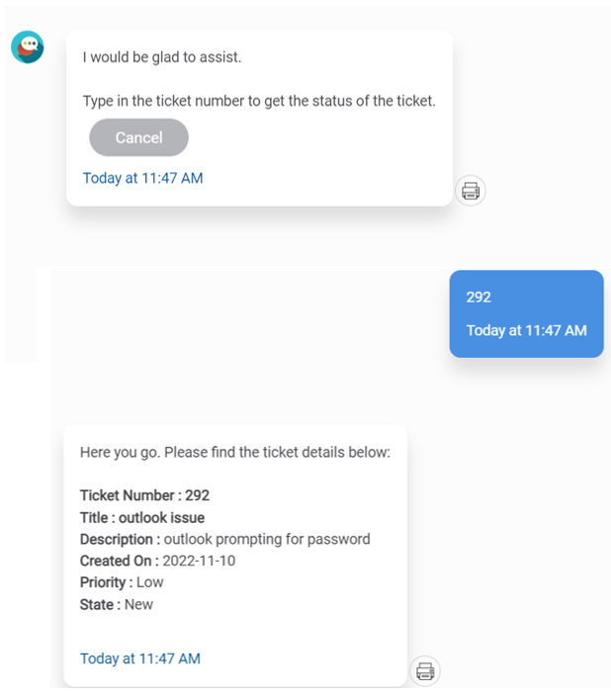Screen dimensions: 611x700
Task: Click the bold 'Description' label
Action: (x=119, y=539)
